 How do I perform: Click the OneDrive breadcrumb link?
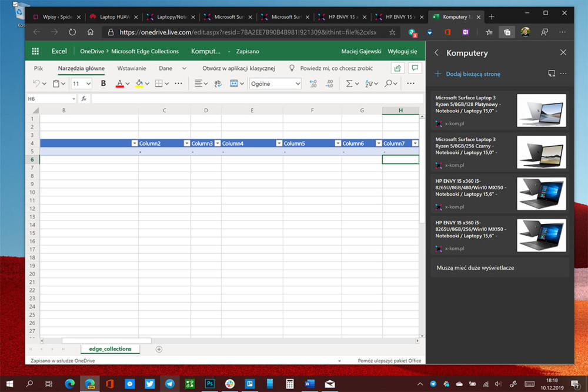tap(92, 51)
